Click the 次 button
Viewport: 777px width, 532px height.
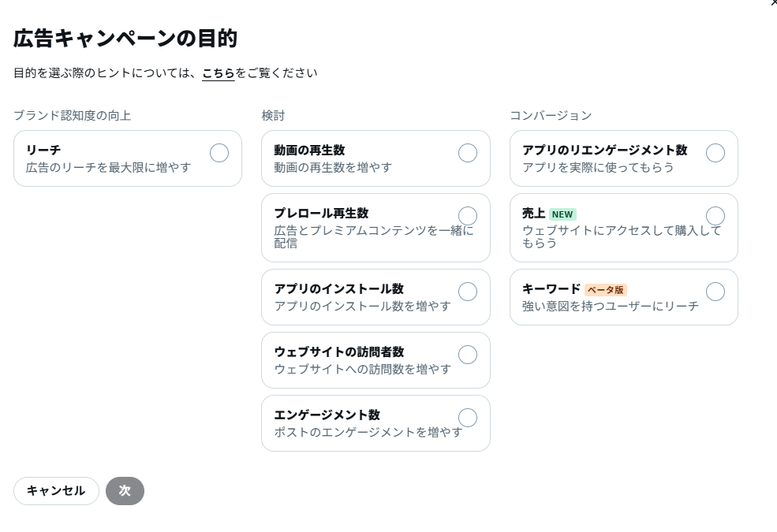point(125,491)
